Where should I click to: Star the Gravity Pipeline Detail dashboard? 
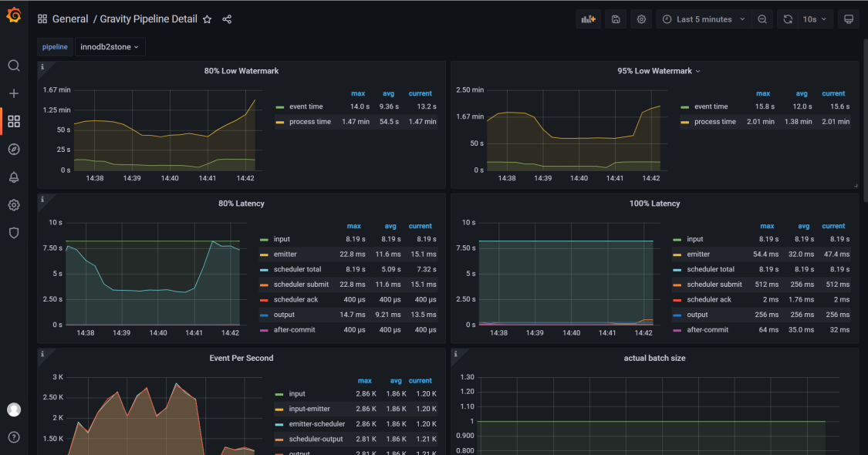point(207,19)
